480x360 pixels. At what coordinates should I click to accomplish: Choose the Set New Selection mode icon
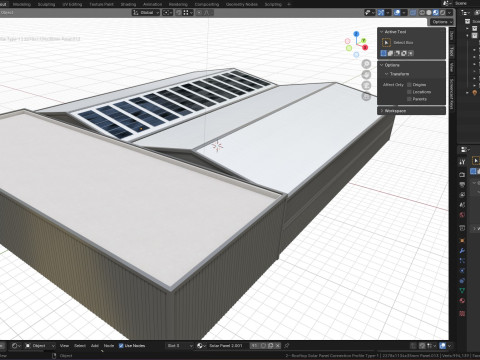(x=384, y=53)
